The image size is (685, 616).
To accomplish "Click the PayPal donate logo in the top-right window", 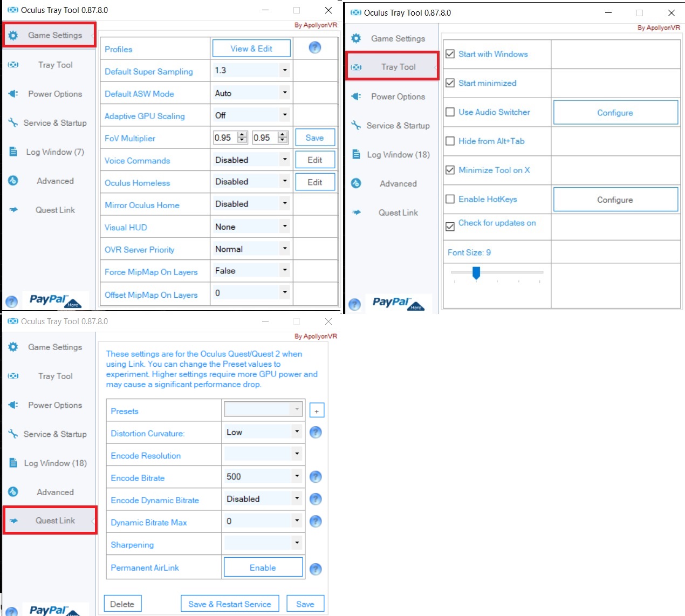I will [398, 303].
